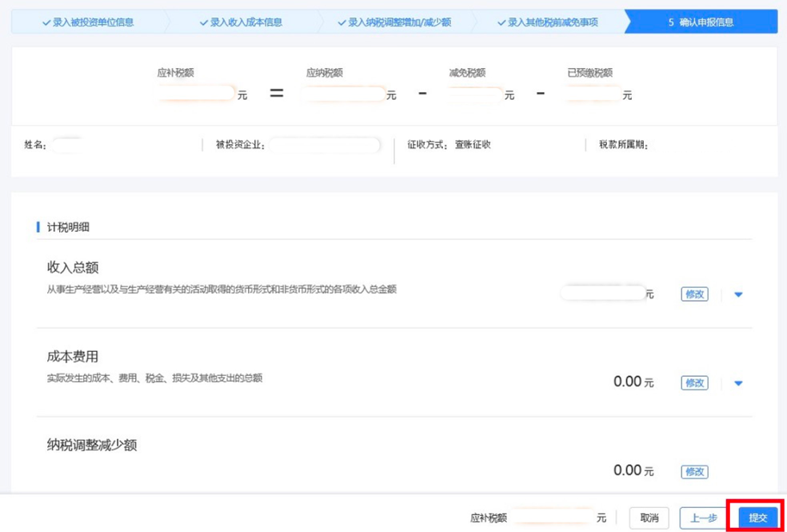
Task: Click the 取消 cancel button
Action: click(x=650, y=518)
